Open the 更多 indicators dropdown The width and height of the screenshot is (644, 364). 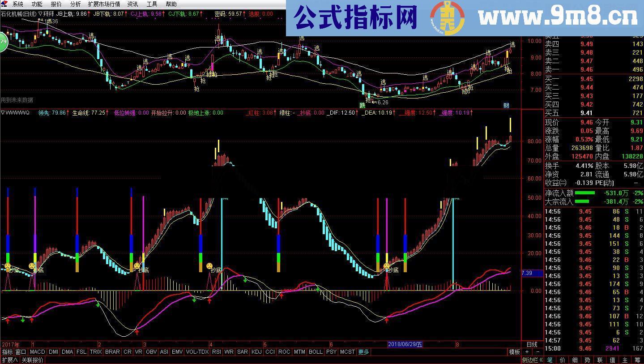pos(363,352)
